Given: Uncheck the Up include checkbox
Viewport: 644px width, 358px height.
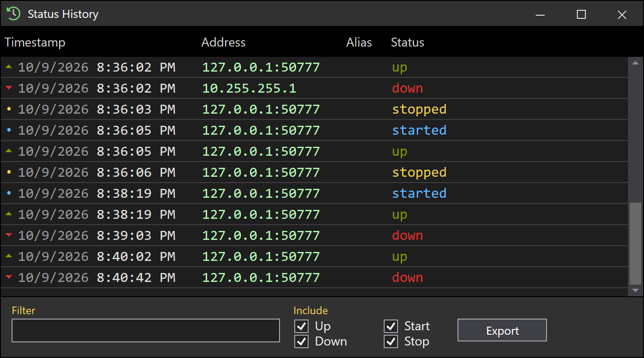Looking at the screenshot, I should [301, 326].
